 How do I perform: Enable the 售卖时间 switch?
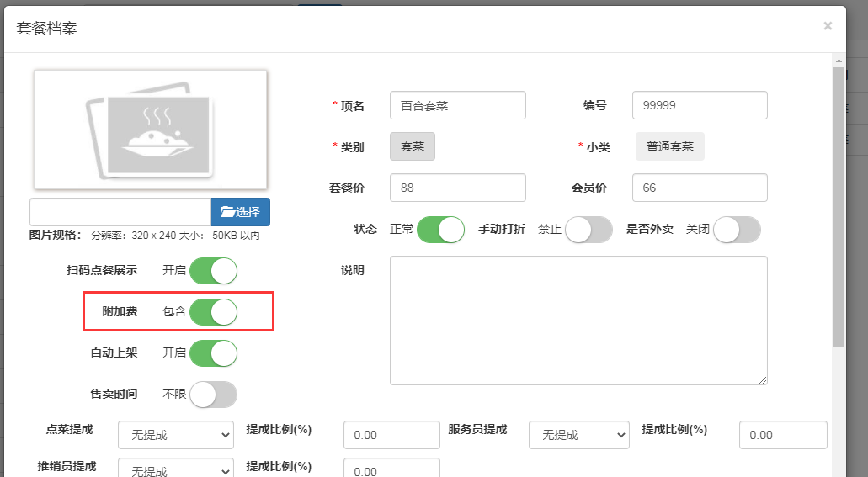click(x=213, y=395)
